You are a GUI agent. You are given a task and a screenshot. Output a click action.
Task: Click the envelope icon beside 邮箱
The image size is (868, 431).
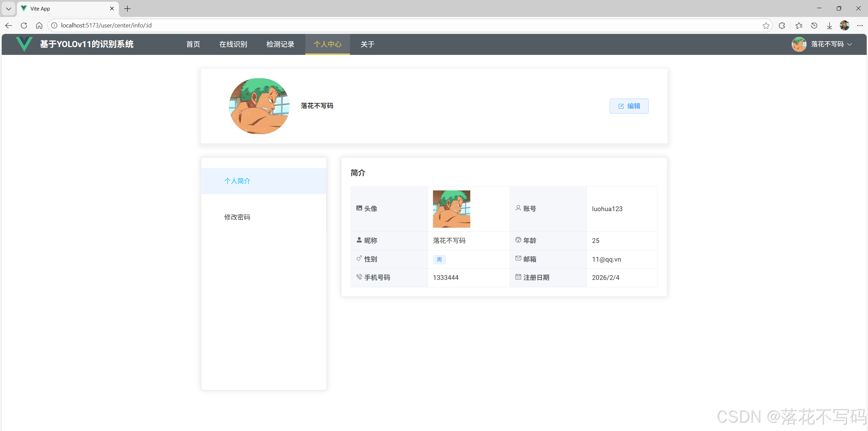(x=518, y=258)
